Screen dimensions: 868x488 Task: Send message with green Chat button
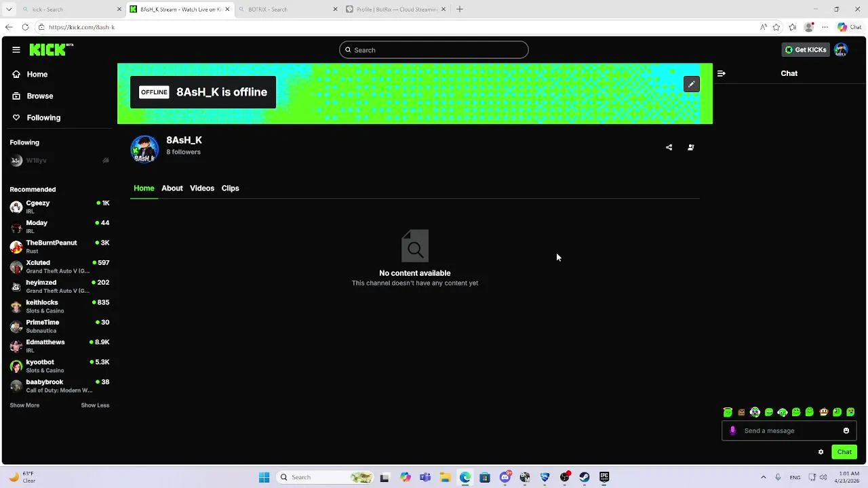point(844,452)
